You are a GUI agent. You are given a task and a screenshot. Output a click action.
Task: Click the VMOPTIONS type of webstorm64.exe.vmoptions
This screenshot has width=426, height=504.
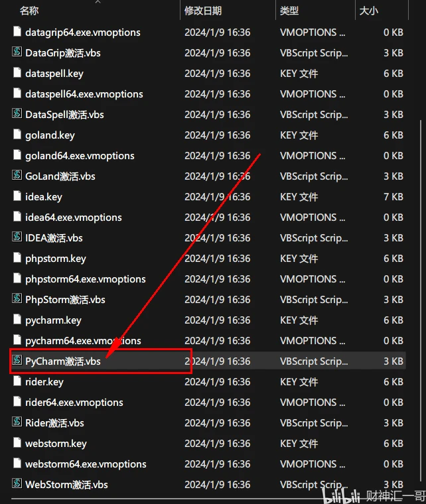pyautogui.click(x=313, y=464)
